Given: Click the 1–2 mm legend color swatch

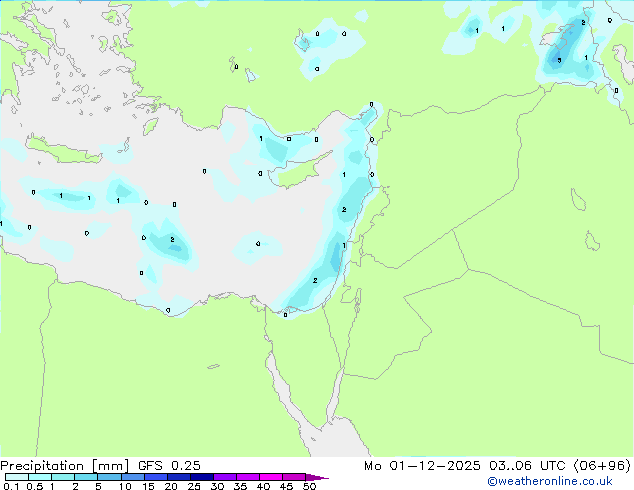Looking at the screenshot, I should click(63, 477).
